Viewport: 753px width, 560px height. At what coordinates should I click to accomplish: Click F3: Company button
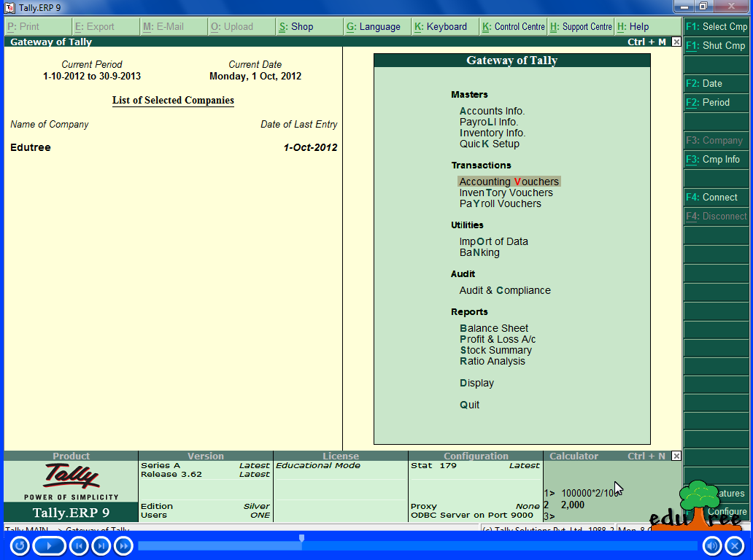pos(716,140)
